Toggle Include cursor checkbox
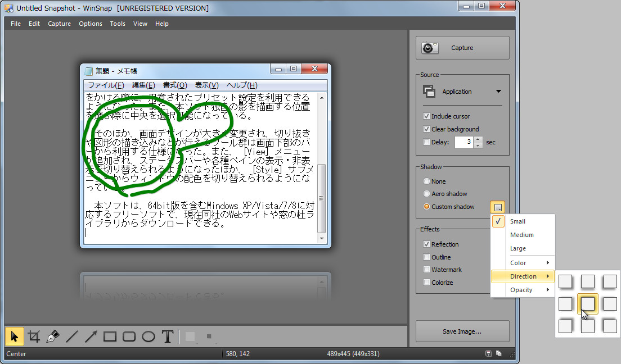The width and height of the screenshot is (621, 364). (x=426, y=116)
